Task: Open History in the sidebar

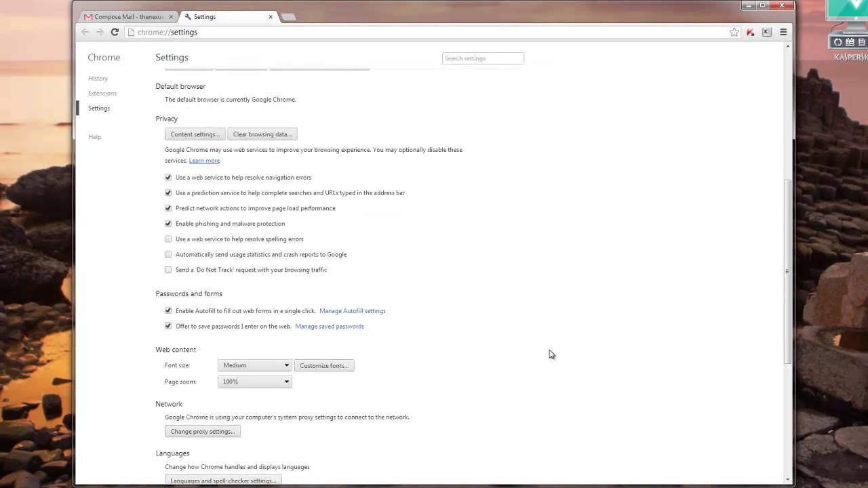Action: tap(98, 79)
